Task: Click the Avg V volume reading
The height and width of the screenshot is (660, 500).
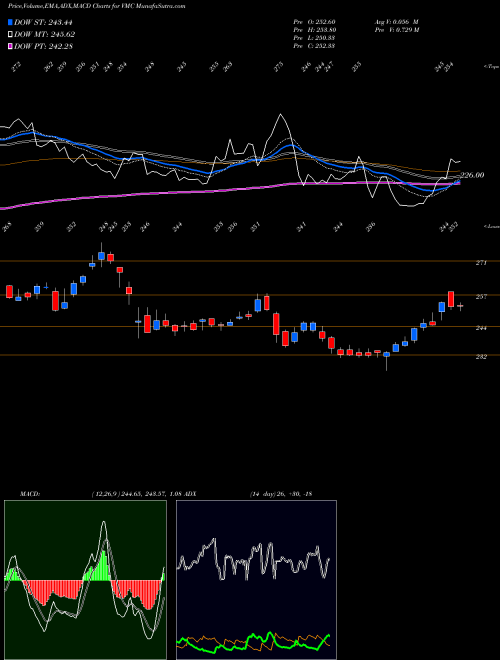Action: (396, 22)
